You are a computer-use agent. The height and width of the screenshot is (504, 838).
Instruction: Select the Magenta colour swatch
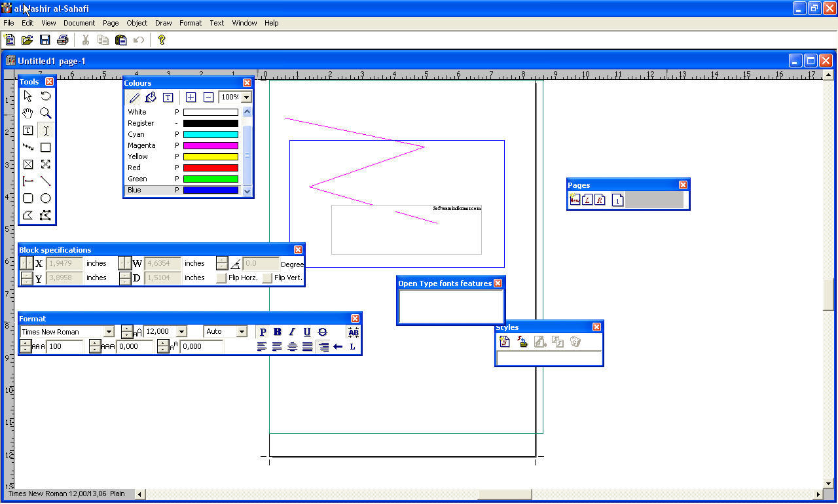[x=210, y=145]
